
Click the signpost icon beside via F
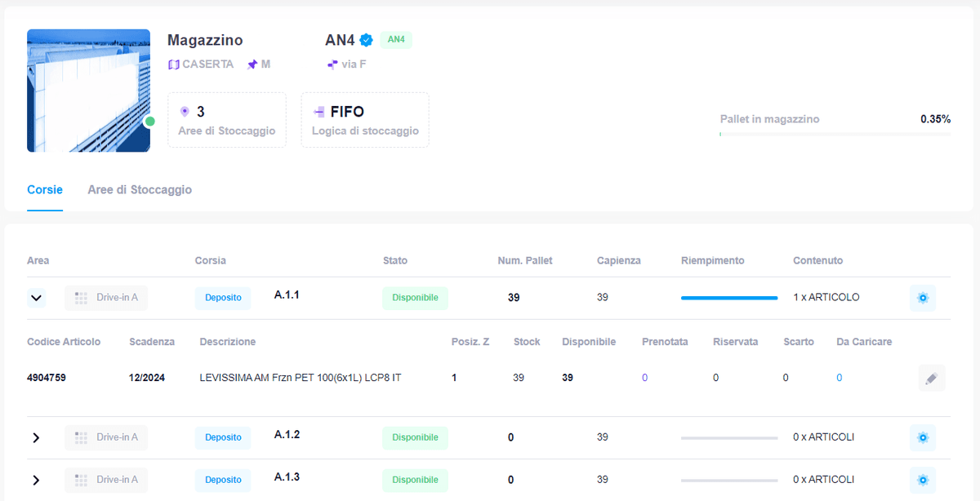coord(332,64)
